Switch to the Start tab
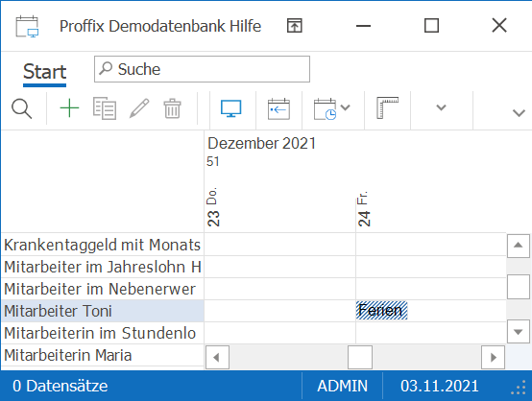 44,72
